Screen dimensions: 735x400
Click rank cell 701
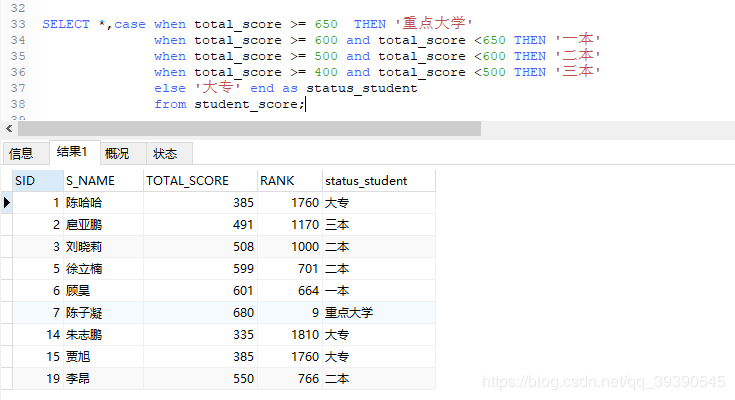[x=290, y=269]
